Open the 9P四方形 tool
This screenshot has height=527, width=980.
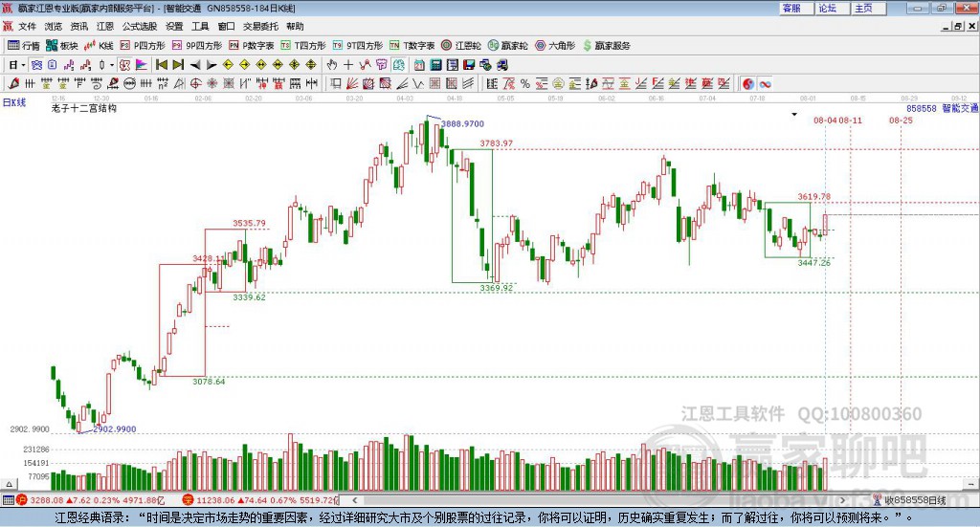pyautogui.click(x=196, y=46)
